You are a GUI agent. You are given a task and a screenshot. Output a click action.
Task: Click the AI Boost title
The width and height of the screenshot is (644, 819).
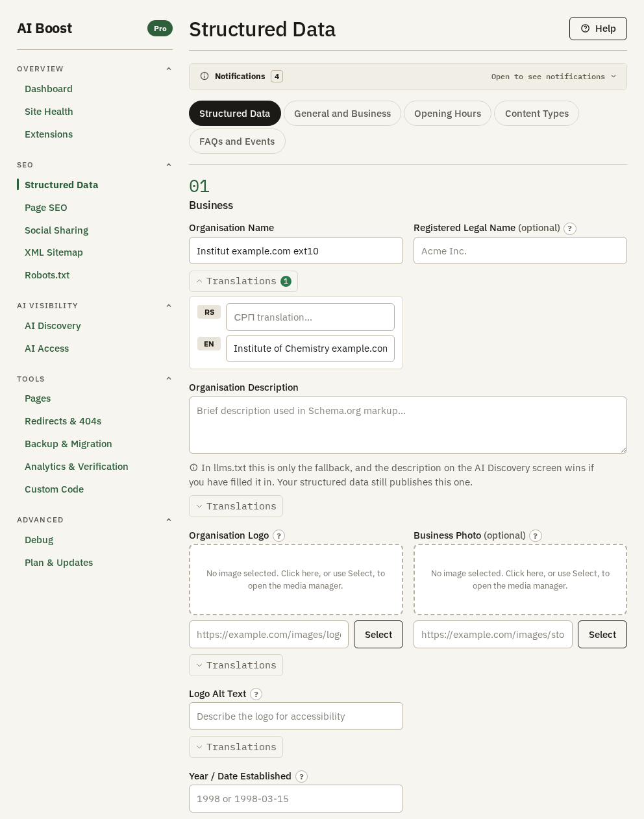pos(44,29)
